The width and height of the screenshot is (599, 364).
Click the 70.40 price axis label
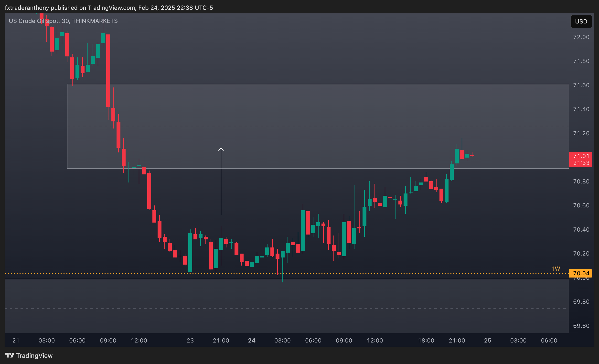coord(581,230)
